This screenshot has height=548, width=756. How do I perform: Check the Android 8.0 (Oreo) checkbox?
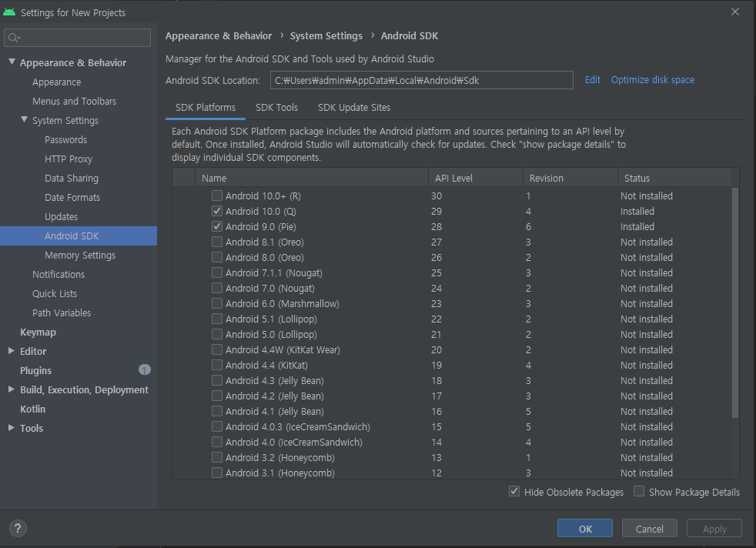click(217, 257)
